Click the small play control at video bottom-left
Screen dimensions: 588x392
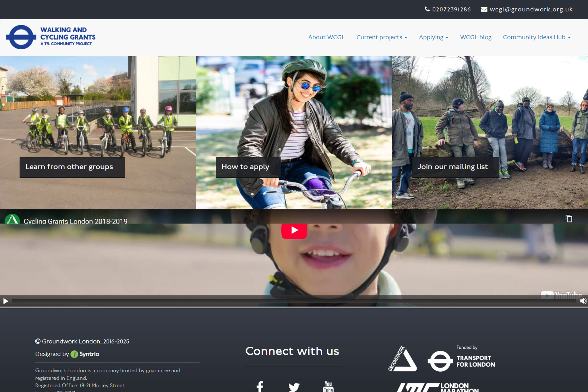click(5, 301)
